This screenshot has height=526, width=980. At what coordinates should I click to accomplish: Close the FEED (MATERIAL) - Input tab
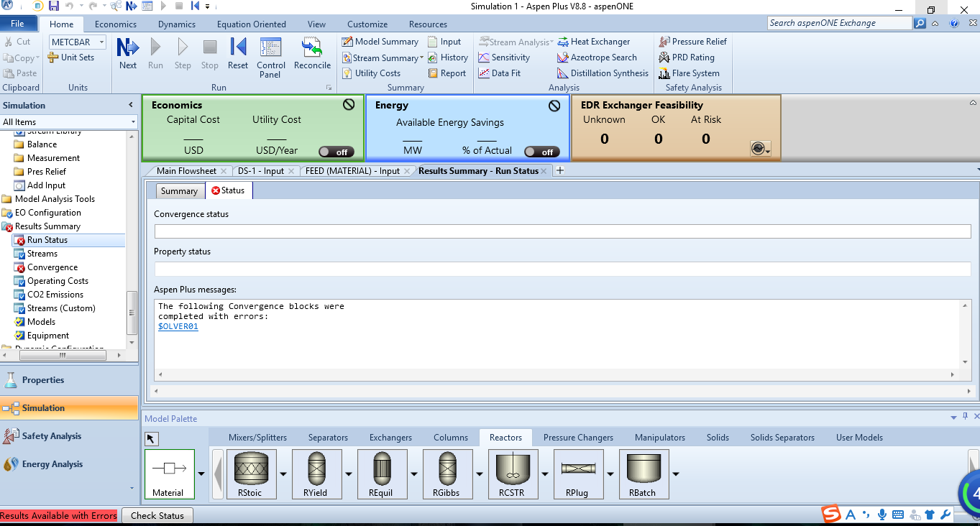407,171
